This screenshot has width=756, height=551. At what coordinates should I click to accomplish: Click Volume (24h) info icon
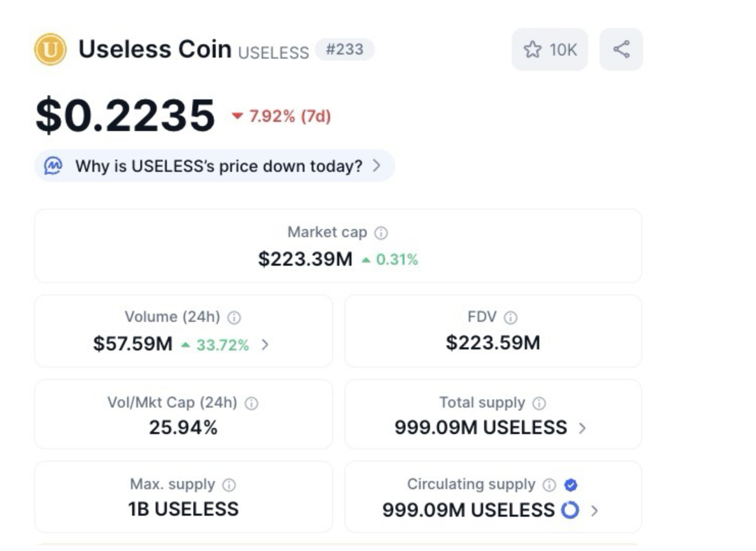234,318
